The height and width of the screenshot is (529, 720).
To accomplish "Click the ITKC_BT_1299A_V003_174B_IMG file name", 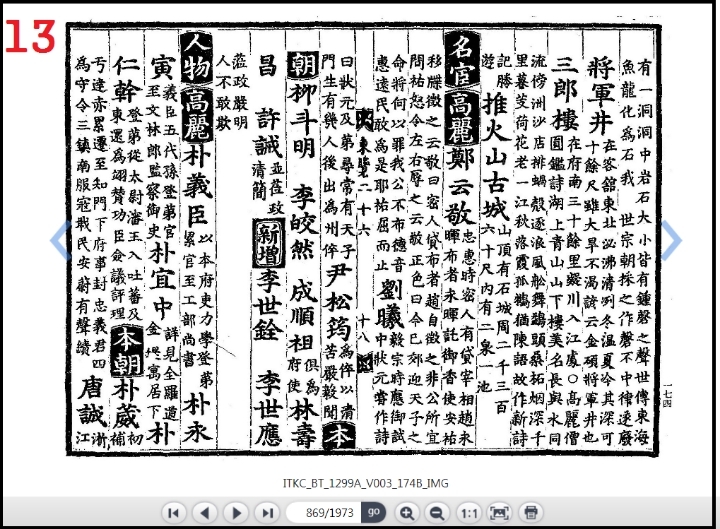I will tap(366, 483).
